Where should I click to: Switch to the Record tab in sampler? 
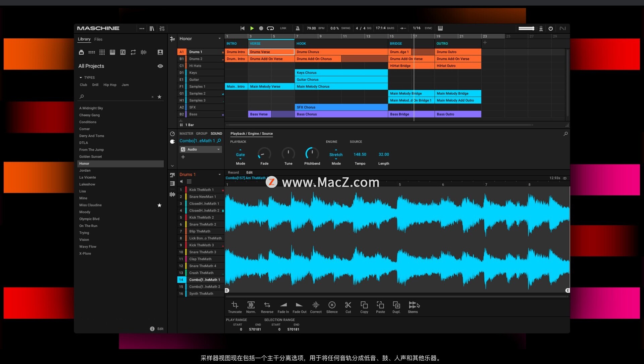tap(233, 173)
